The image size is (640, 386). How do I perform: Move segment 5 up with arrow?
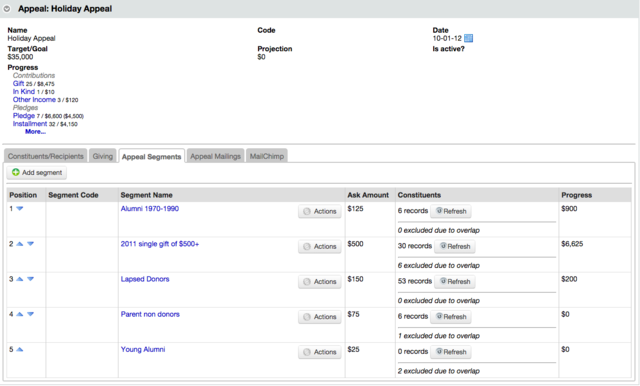point(20,349)
